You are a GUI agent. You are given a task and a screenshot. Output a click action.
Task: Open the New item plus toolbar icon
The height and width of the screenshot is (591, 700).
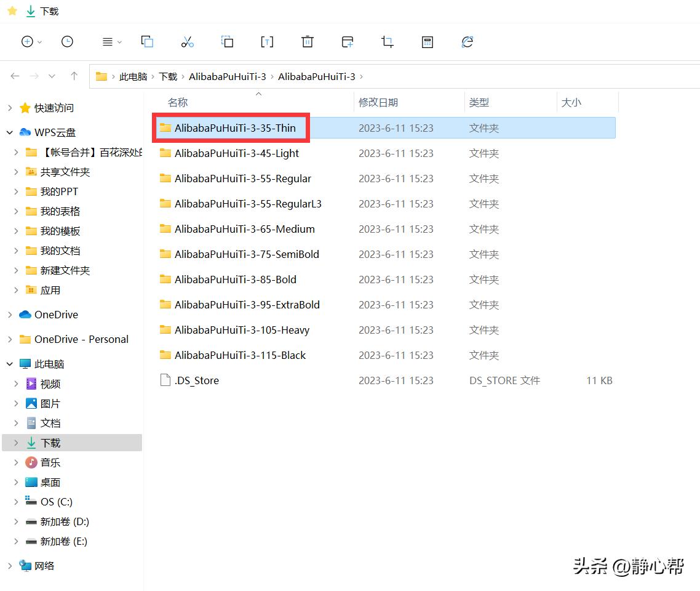tap(27, 41)
